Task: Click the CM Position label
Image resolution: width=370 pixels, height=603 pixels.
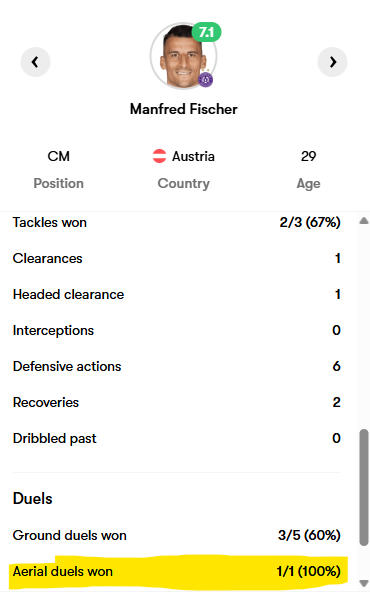Action: click(58, 170)
